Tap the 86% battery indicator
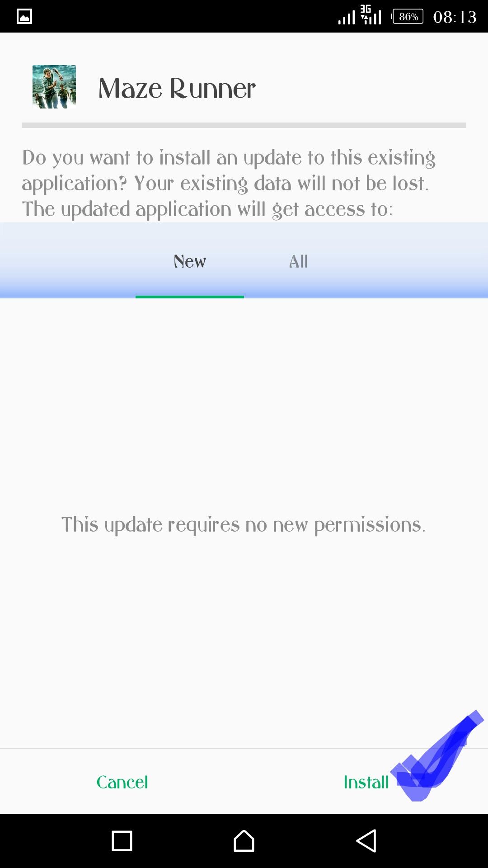The image size is (488, 868). [408, 17]
